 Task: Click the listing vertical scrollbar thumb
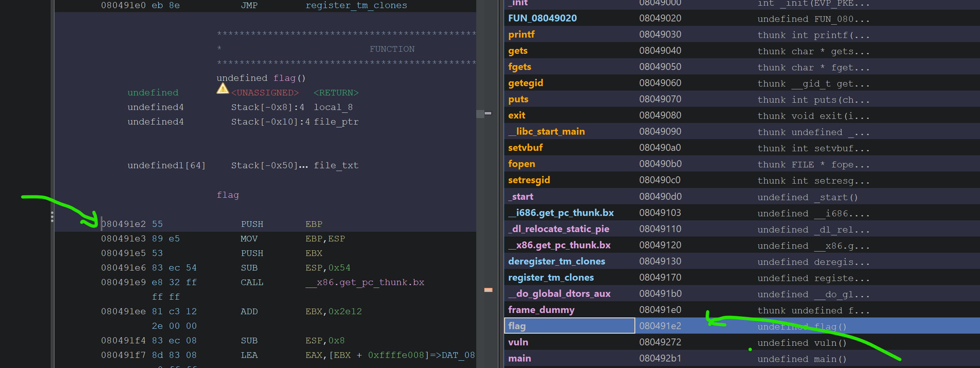tap(480, 114)
